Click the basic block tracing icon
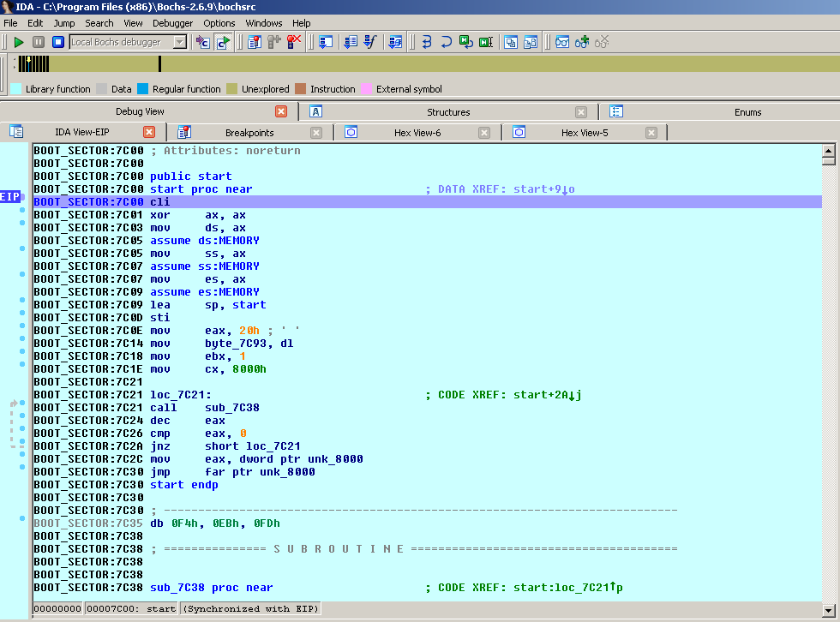This screenshot has width=840, height=622. click(395, 42)
